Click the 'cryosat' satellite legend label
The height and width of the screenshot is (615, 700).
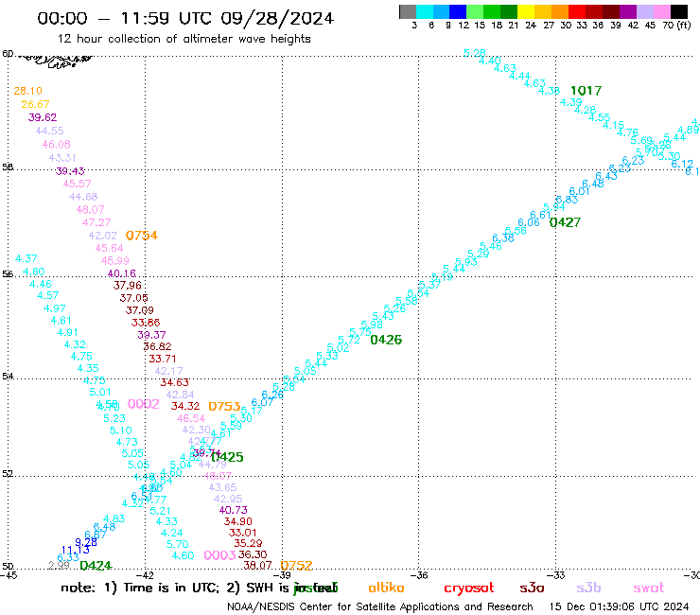(x=469, y=589)
